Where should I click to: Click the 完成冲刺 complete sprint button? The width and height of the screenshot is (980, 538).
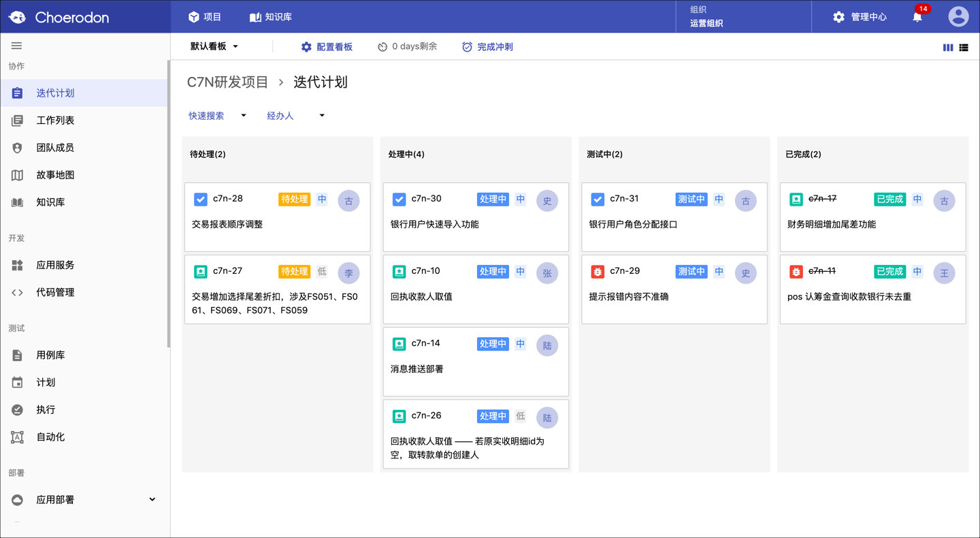click(x=487, y=47)
